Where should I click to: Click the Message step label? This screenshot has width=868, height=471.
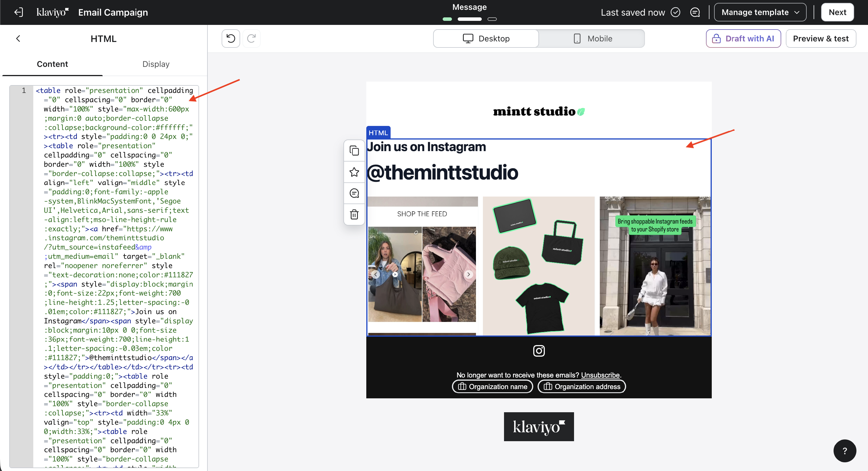(x=469, y=7)
